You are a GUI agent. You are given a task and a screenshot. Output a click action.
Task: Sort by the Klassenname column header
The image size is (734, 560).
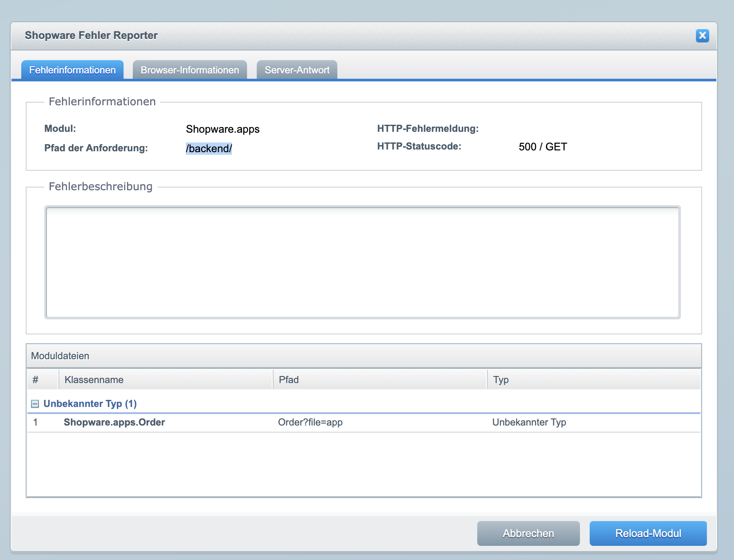click(x=166, y=380)
